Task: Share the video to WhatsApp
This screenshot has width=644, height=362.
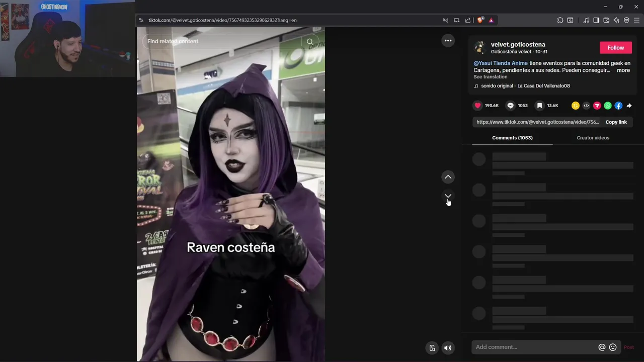Action: [x=608, y=106]
